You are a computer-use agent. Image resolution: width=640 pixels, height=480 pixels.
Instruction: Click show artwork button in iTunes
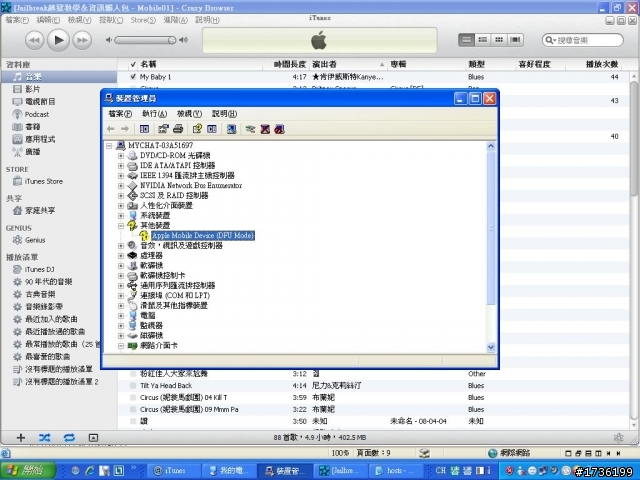pos(93,438)
